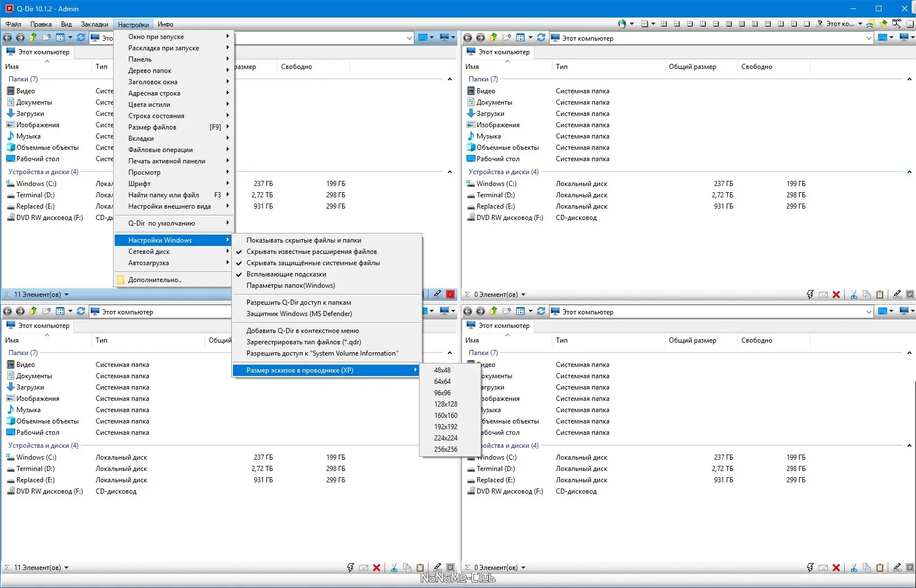Click the address field in top-right pane
Image resolution: width=916 pixels, height=588 pixels.
click(x=711, y=38)
